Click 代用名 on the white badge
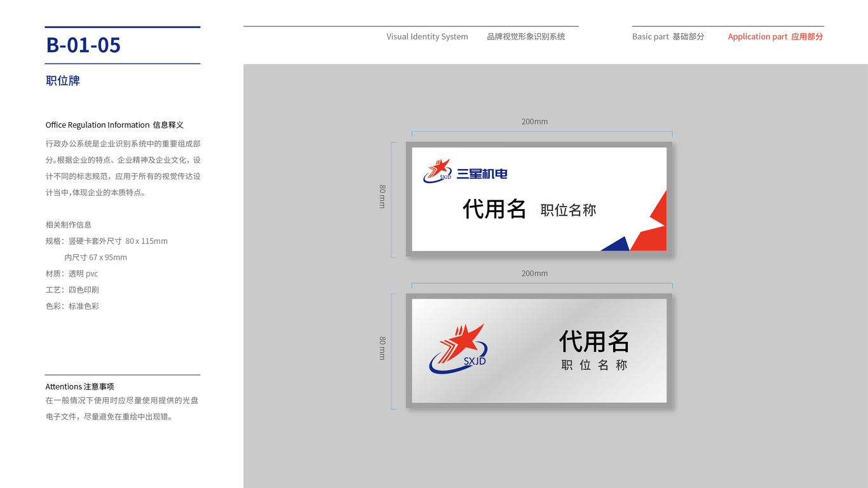The image size is (868, 488). (x=494, y=208)
